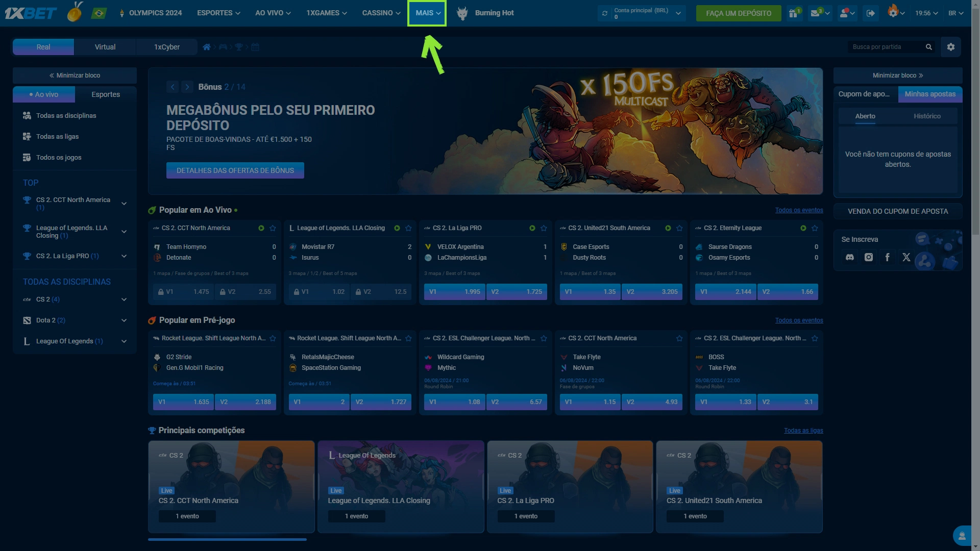Favorite the RetalsMajicCheese vs SpaceStation Gaming match

pos(408,338)
